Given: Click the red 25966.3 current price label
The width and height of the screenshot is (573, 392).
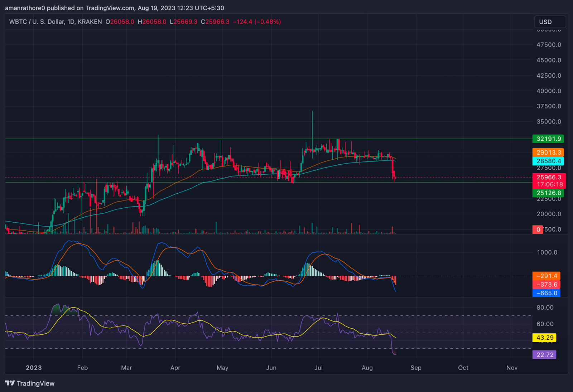Looking at the screenshot, I should point(549,177).
